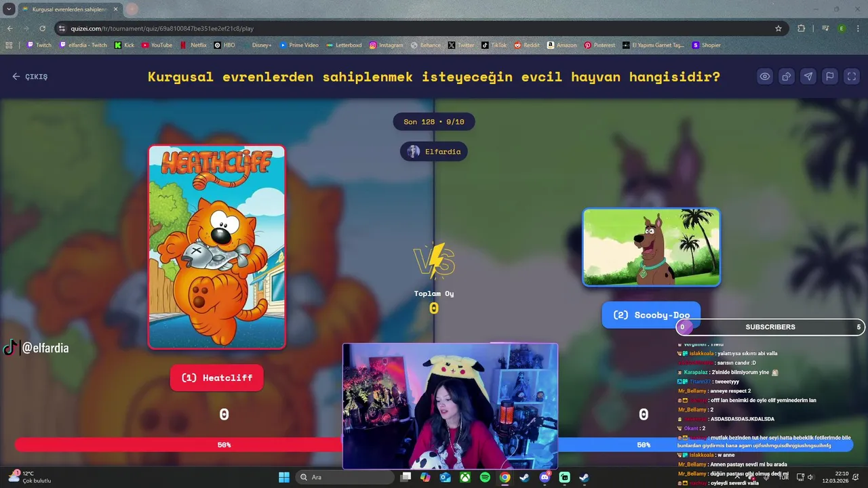The height and width of the screenshot is (488, 868).
Task: Open Chrome profile avatar E
Action: tap(842, 28)
